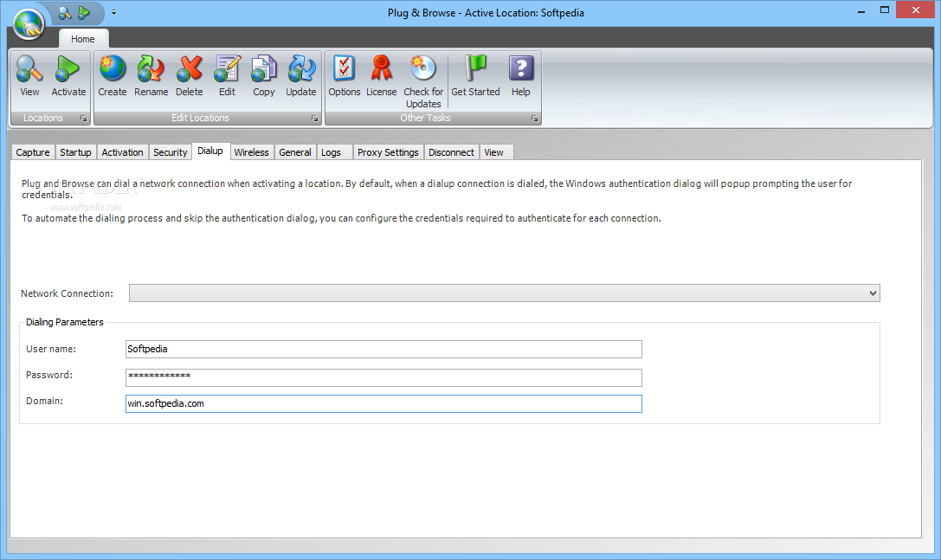Click the Domain field with win.softpedia.com
941x560 pixels.
click(x=383, y=403)
